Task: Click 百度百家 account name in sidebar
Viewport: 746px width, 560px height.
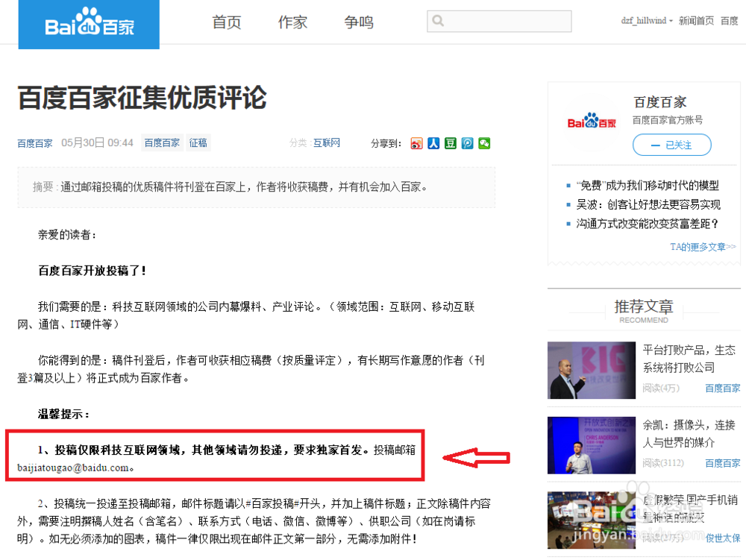Action: point(660,102)
